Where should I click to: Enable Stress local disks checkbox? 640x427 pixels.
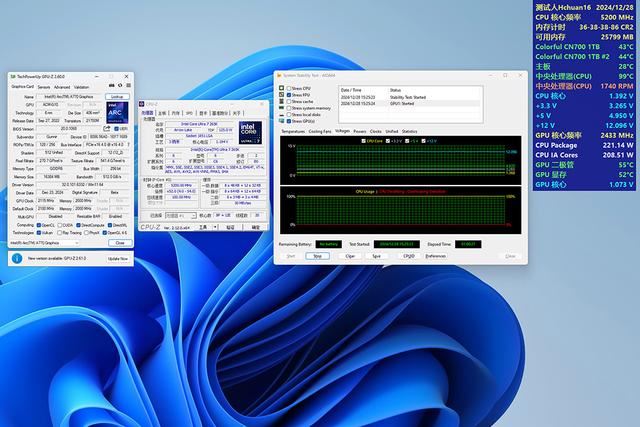tap(289, 115)
